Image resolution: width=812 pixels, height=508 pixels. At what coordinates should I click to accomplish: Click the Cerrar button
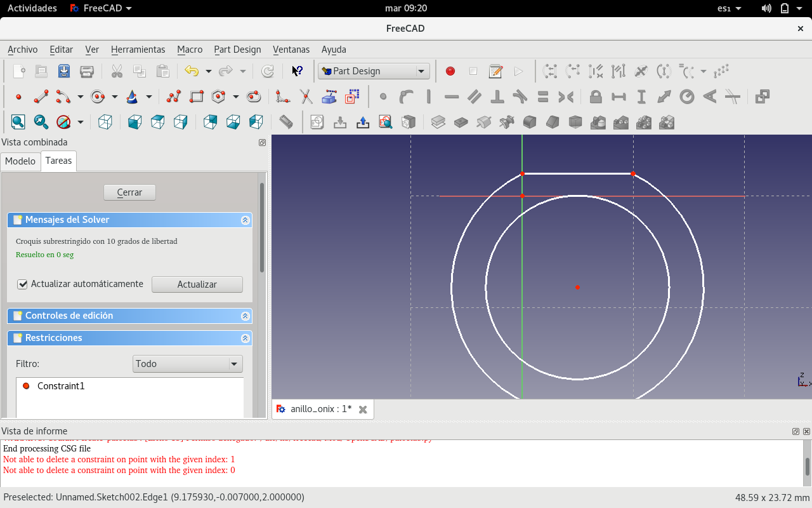point(129,192)
